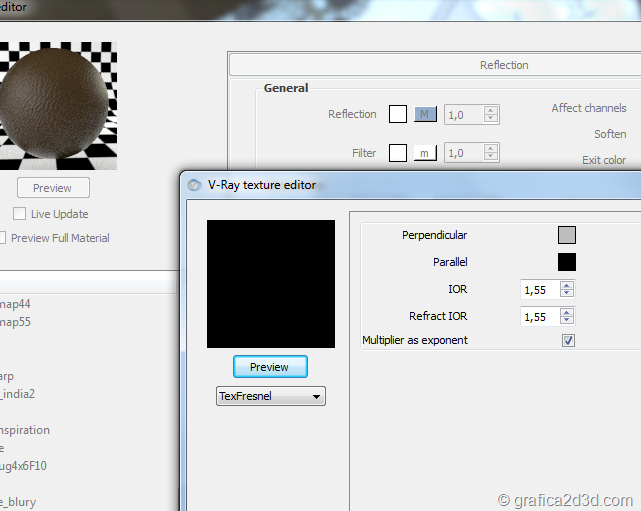Click the Filter texture map m button
Screen dimensions: 641x511
tap(425, 153)
